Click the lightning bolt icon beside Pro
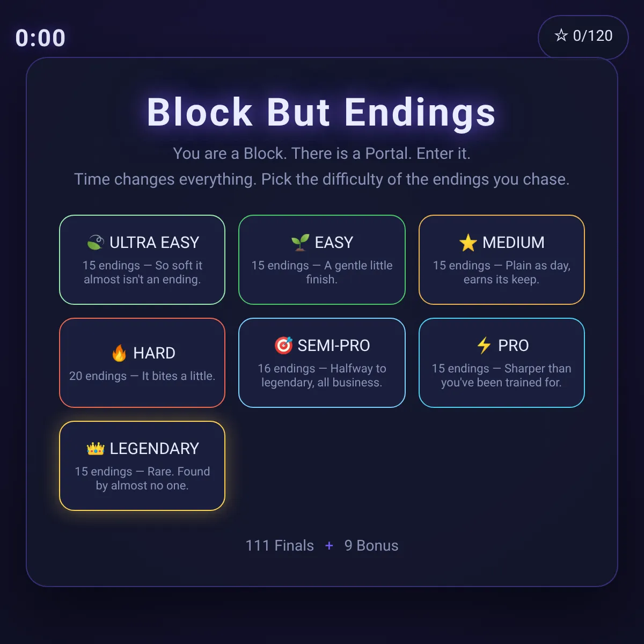The width and height of the screenshot is (644, 644). tap(484, 345)
